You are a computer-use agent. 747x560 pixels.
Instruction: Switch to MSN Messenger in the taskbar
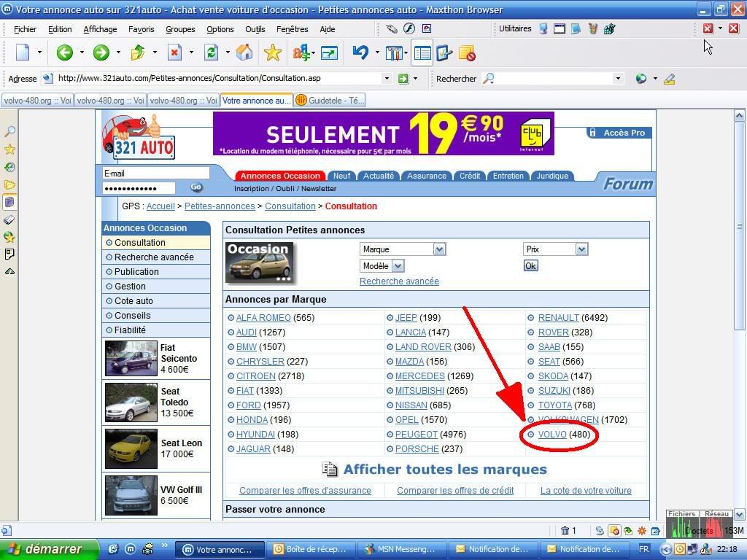pos(402,549)
